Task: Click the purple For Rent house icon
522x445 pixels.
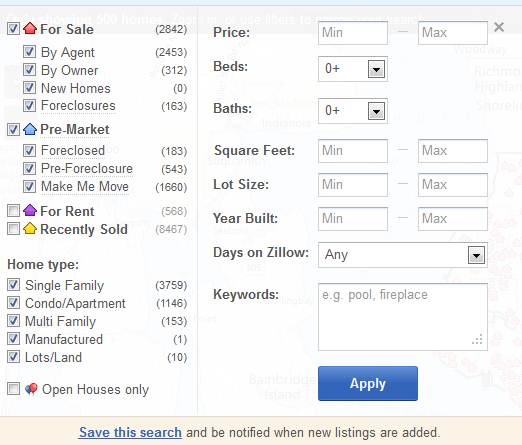Action: [x=30, y=210]
